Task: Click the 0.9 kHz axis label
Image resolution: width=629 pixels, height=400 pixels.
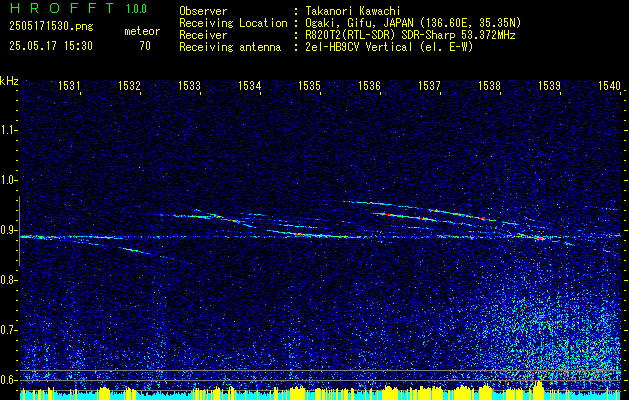Action: pos(9,230)
